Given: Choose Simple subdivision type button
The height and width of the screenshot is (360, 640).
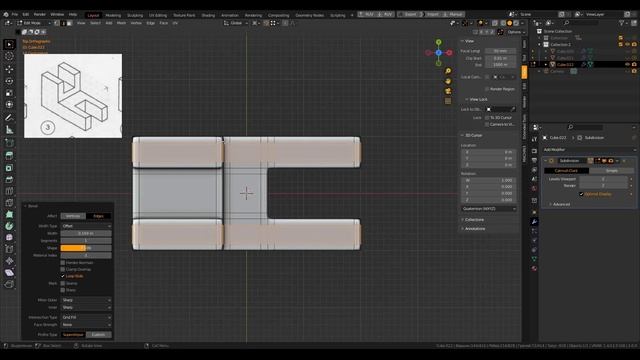Looking at the screenshot, I should 611,171.
